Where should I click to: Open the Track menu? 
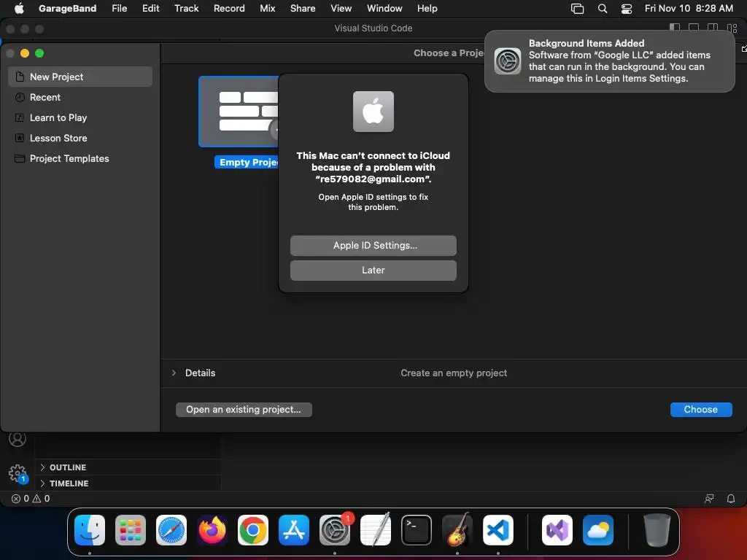[186, 9]
